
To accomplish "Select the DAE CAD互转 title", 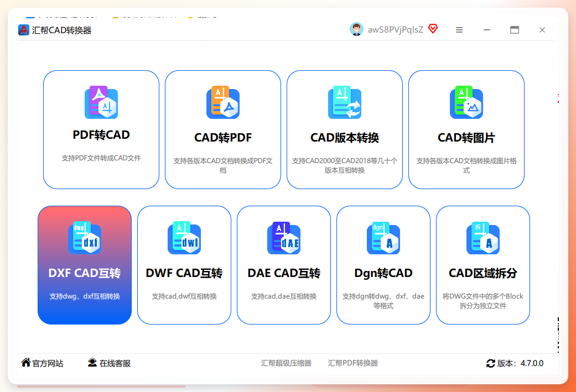I will click(x=284, y=273).
